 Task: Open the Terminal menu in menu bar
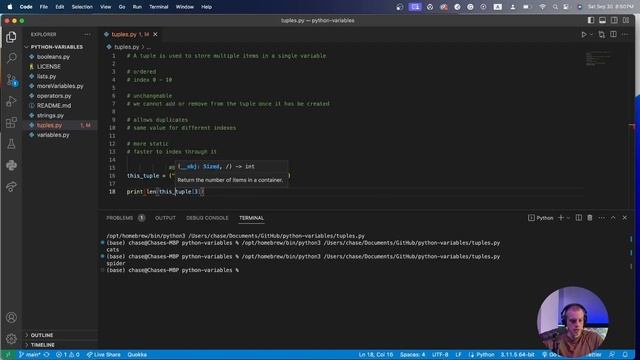tap(159, 7)
